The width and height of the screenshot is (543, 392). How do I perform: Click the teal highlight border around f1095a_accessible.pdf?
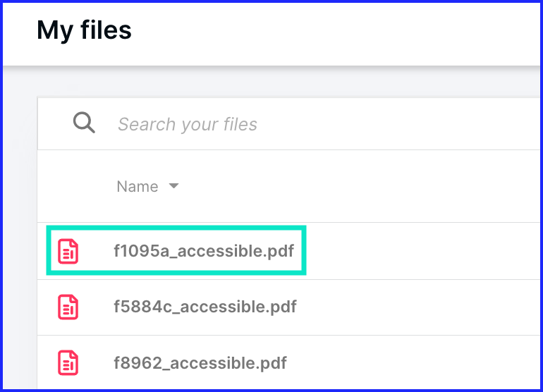pos(176,228)
